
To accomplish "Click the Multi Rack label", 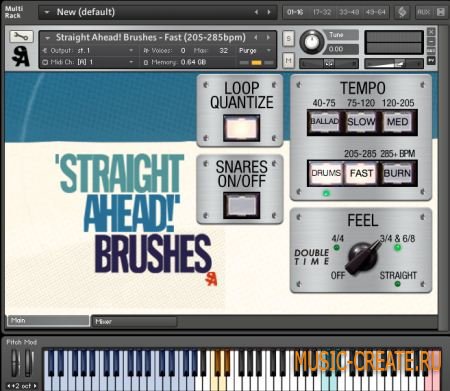I will (x=14, y=12).
